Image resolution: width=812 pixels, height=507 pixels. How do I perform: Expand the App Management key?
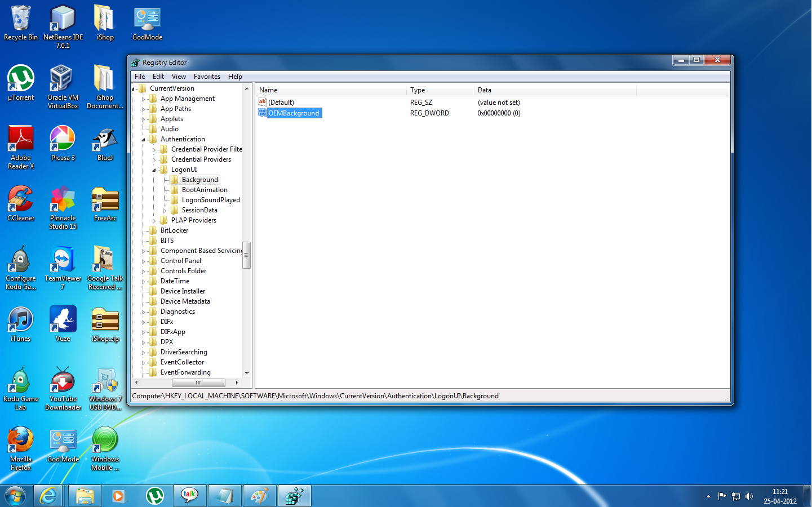click(x=144, y=99)
